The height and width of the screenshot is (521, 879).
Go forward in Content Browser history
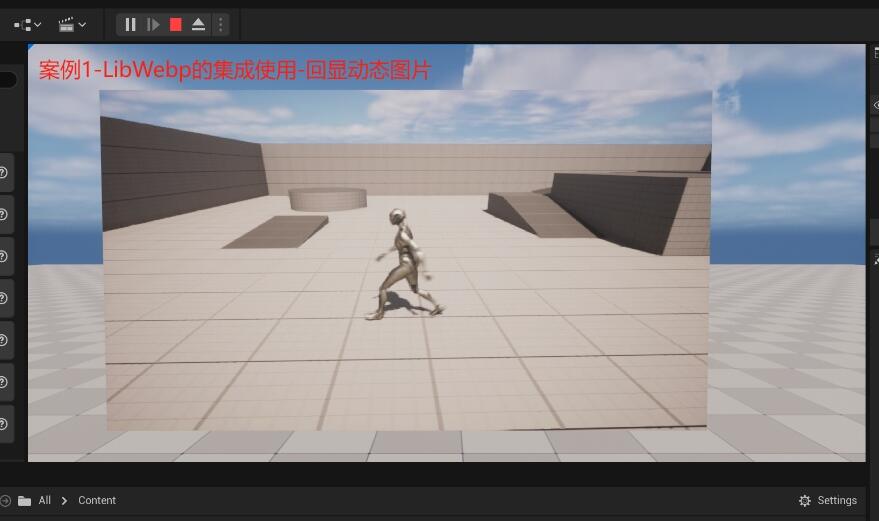(5, 500)
